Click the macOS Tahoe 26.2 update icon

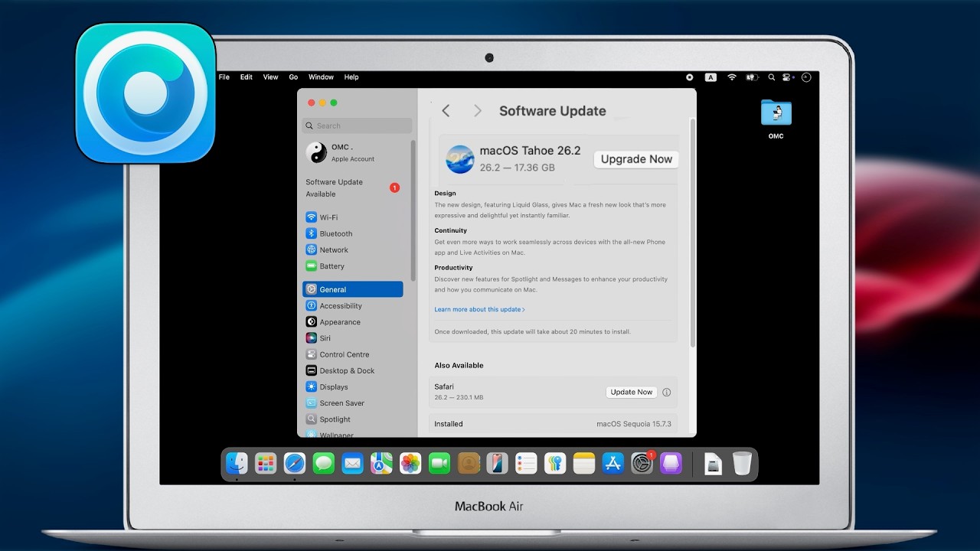click(460, 159)
